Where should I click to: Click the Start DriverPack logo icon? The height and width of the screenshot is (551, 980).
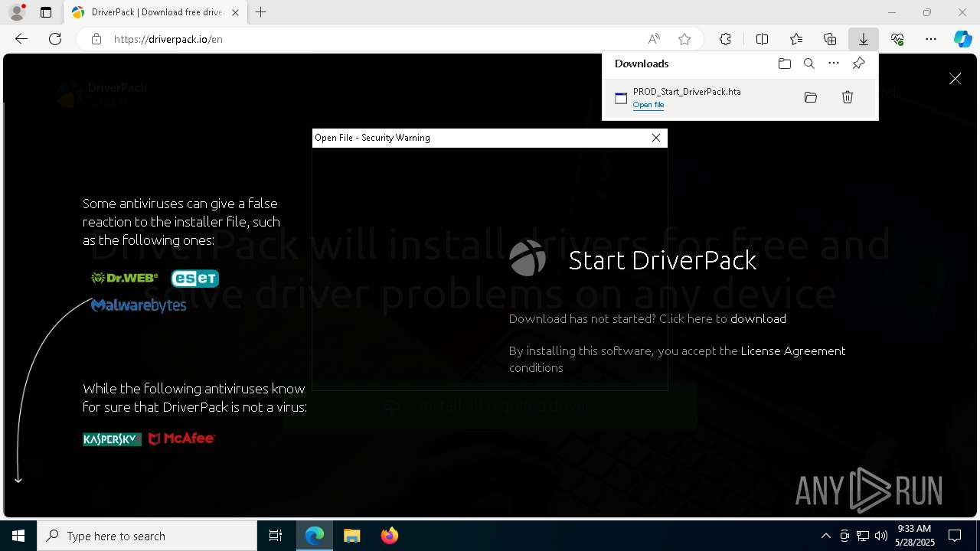[528, 259]
